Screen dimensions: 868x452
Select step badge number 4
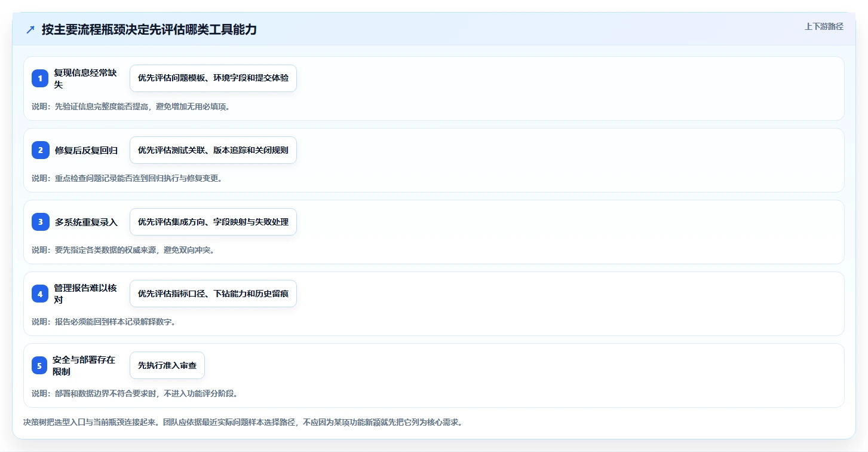pyautogui.click(x=40, y=294)
